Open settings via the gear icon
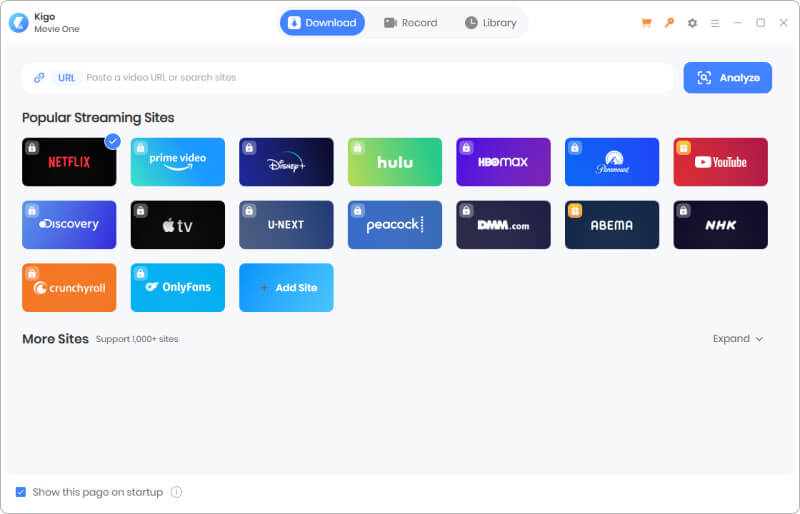The width and height of the screenshot is (800, 514). pos(692,23)
